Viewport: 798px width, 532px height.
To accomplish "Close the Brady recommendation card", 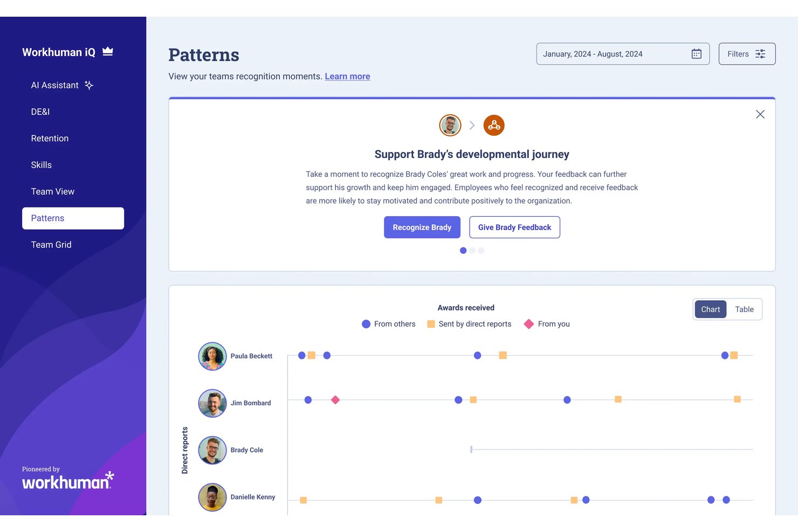I will click(x=760, y=114).
